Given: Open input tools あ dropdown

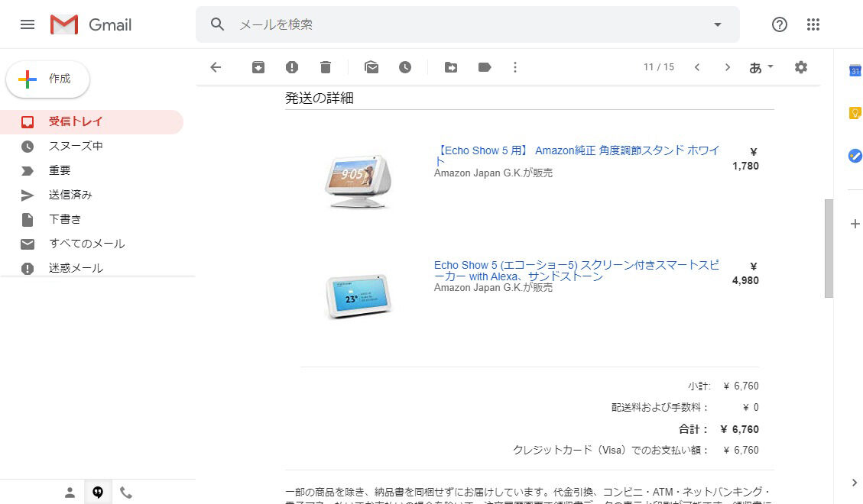Looking at the screenshot, I should click(761, 67).
